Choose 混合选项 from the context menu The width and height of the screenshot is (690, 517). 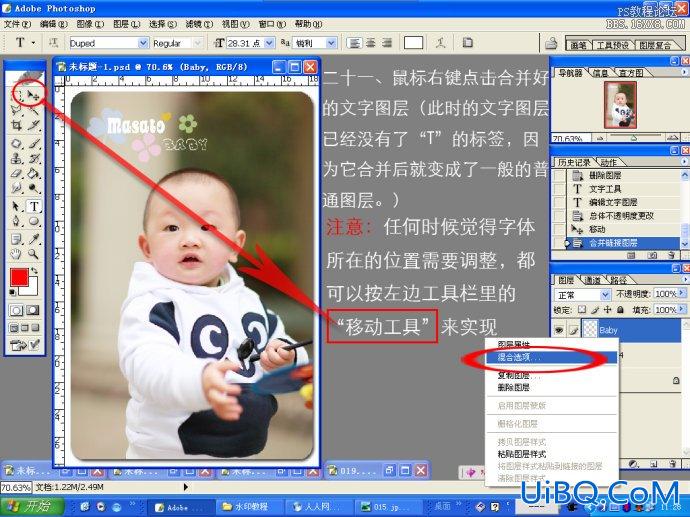coord(552,357)
